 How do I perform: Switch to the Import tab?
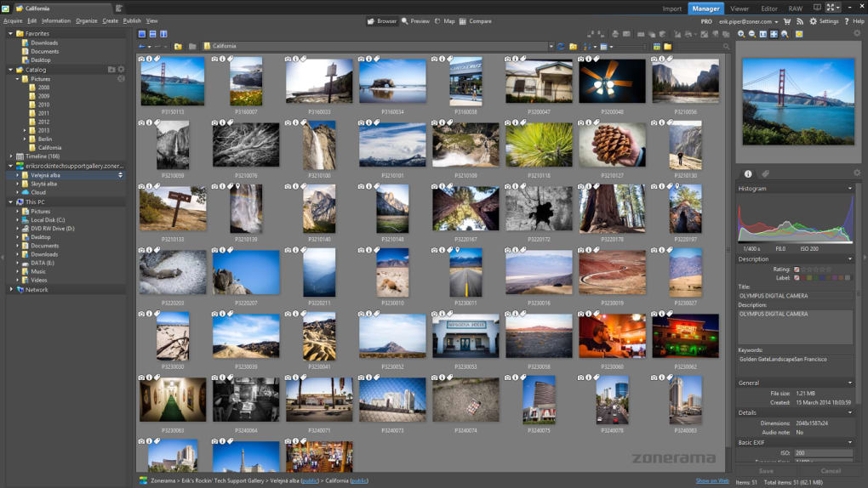click(671, 9)
